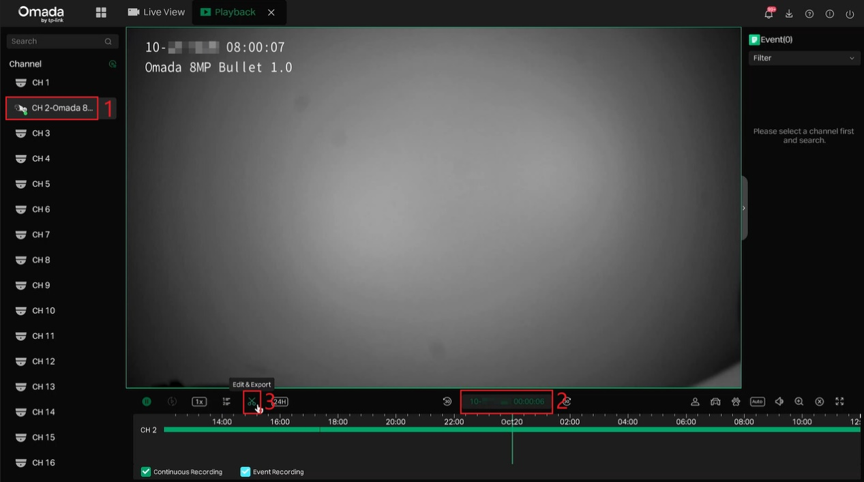Enable human detection filter icon

coord(695,402)
